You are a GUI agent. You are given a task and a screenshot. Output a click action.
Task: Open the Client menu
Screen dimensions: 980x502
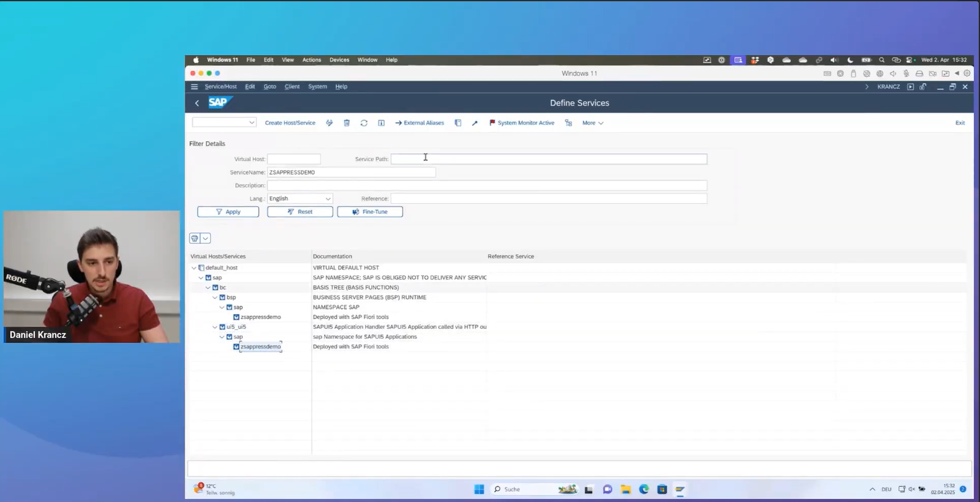coord(292,87)
